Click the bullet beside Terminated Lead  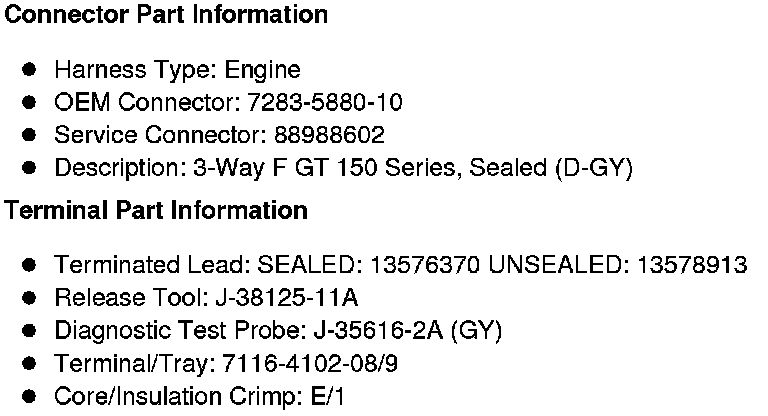pyautogui.click(x=30, y=265)
